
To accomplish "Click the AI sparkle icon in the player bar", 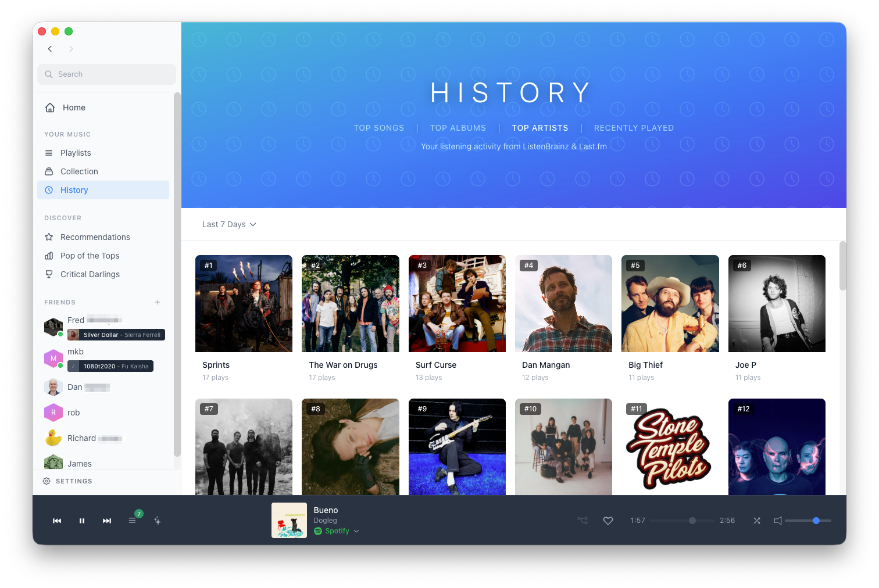I will click(158, 521).
